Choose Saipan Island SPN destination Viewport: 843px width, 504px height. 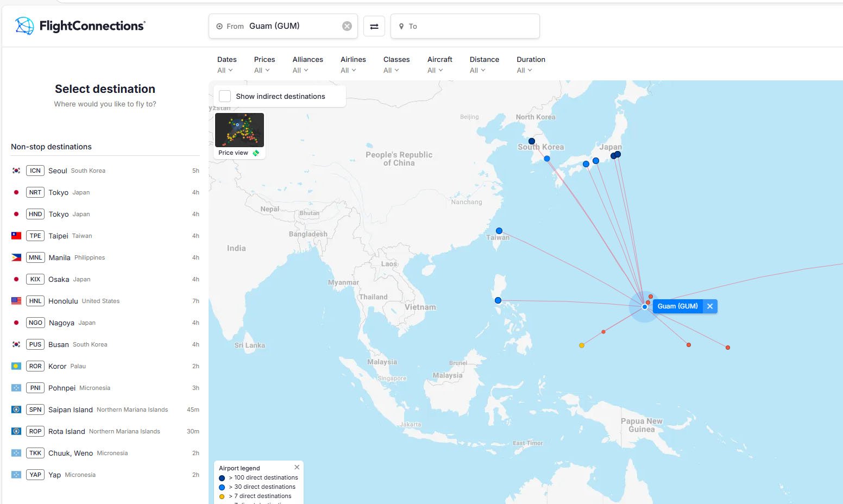(105, 409)
